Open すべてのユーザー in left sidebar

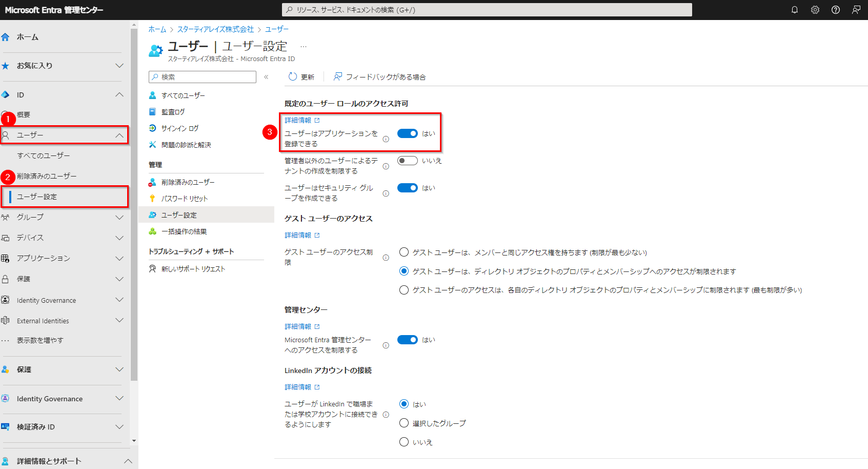pyautogui.click(x=44, y=155)
